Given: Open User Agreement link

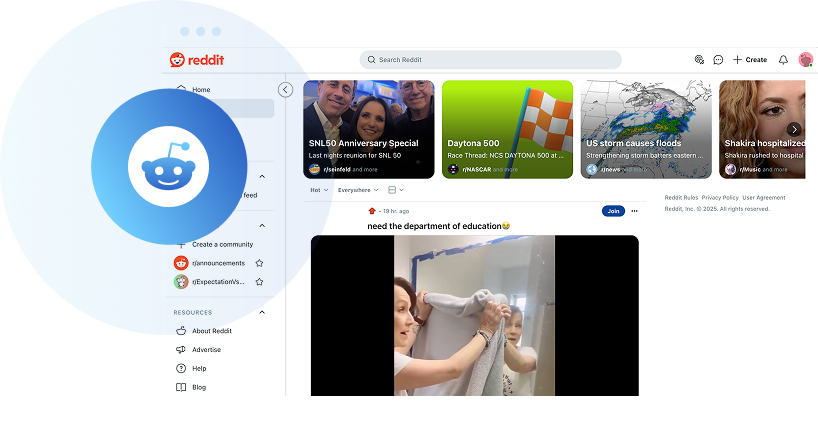Looking at the screenshot, I should pyautogui.click(x=764, y=198).
